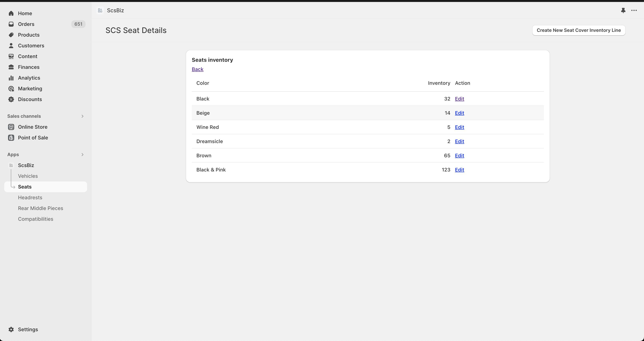
Task: Click the Home icon in sidebar
Action: [x=11, y=13]
